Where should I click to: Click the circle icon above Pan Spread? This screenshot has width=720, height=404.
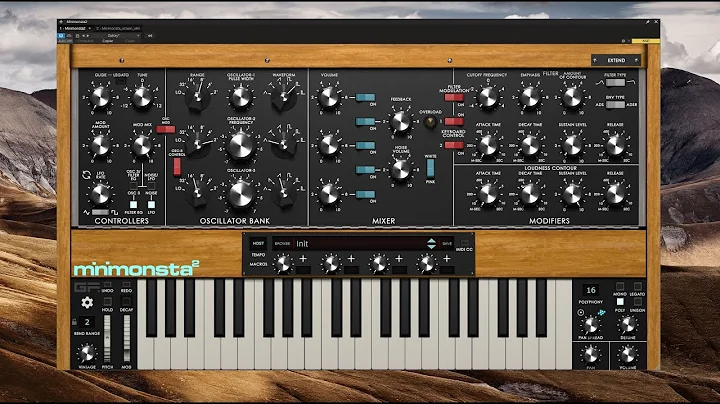pos(581,313)
